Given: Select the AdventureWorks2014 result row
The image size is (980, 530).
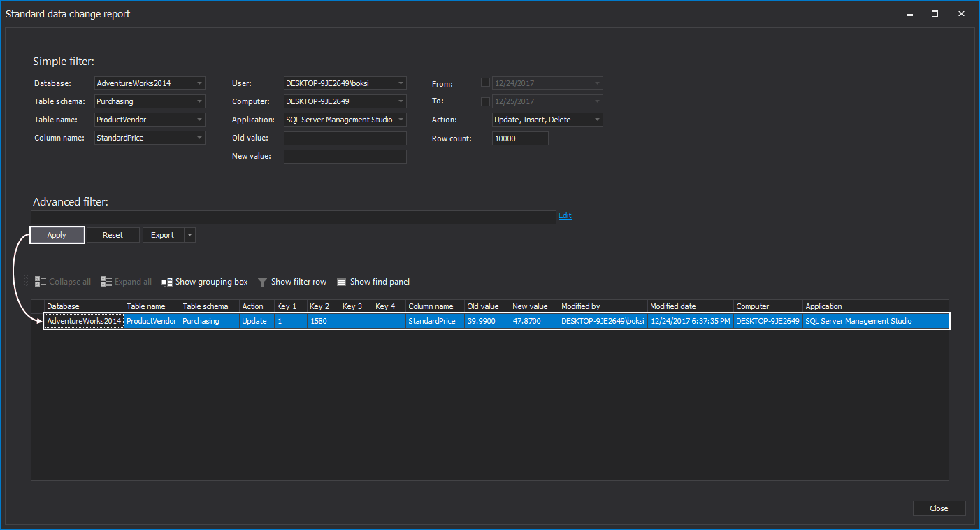Looking at the screenshot, I should coord(419,321).
